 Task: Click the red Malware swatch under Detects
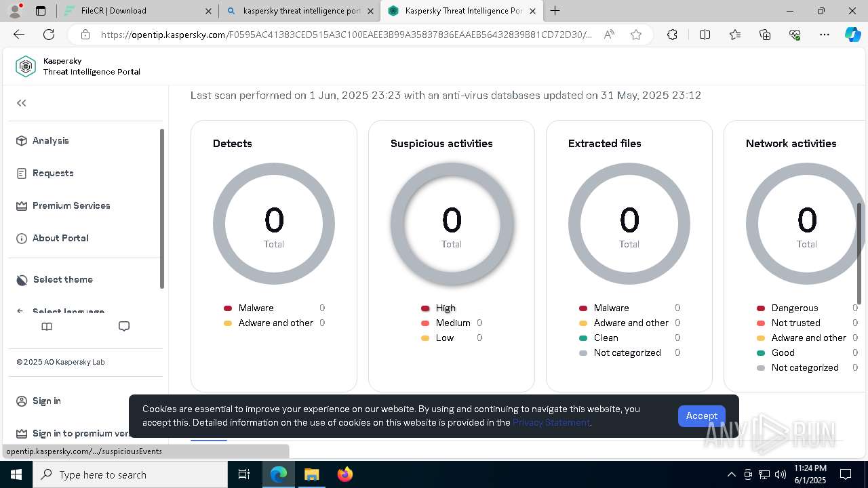pyautogui.click(x=228, y=308)
